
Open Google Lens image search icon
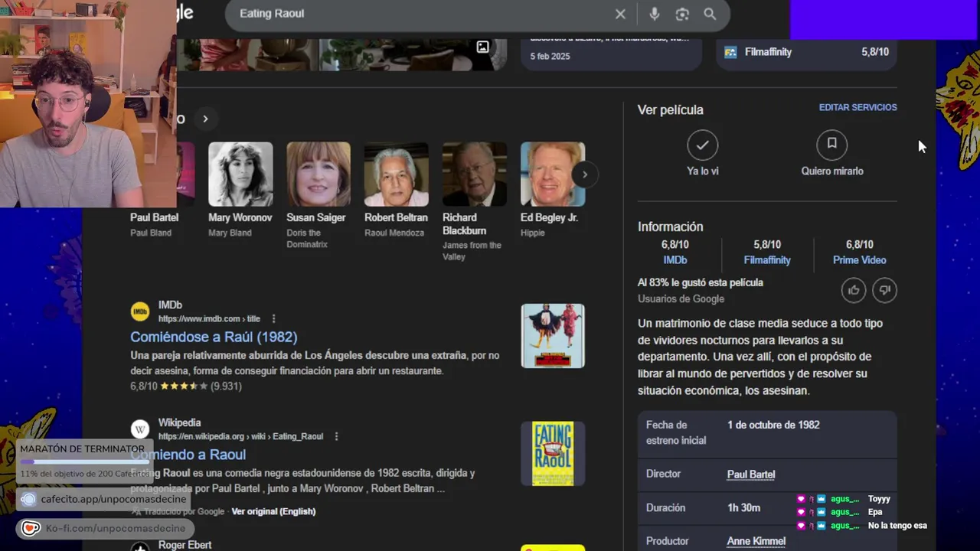pos(682,14)
